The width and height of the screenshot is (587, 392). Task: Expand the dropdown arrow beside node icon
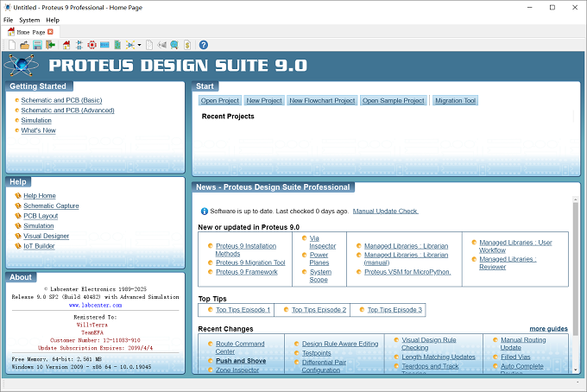coord(139,45)
